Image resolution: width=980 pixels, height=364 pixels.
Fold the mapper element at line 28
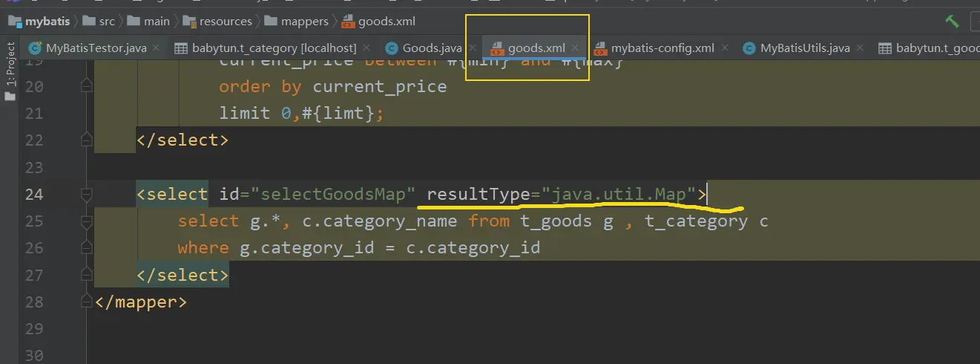point(87,302)
